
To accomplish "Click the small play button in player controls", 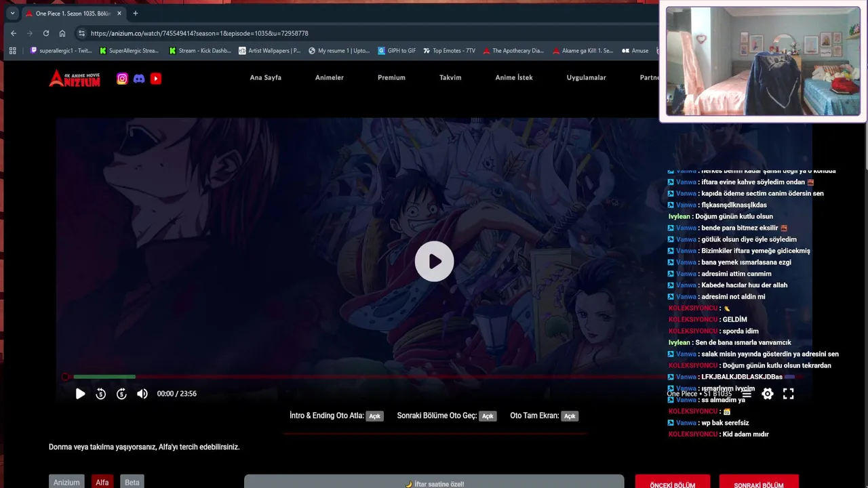I will click(x=80, y=394).
